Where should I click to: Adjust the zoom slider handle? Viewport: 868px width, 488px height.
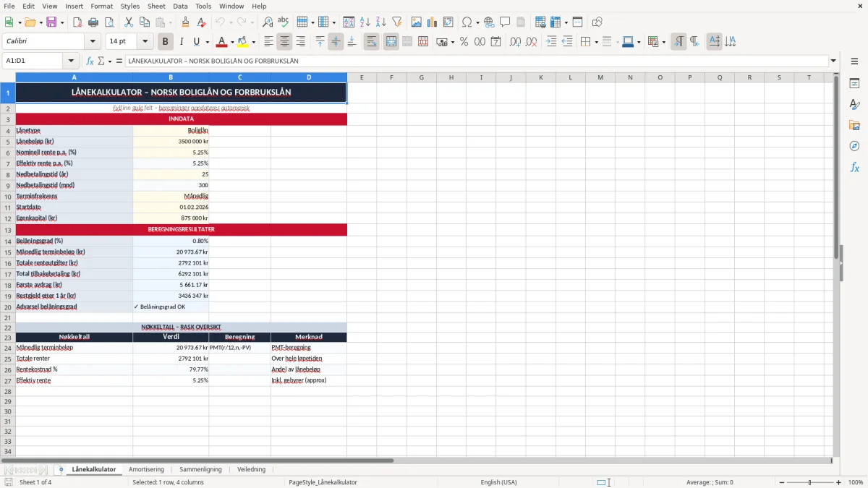tap(810, 482)
